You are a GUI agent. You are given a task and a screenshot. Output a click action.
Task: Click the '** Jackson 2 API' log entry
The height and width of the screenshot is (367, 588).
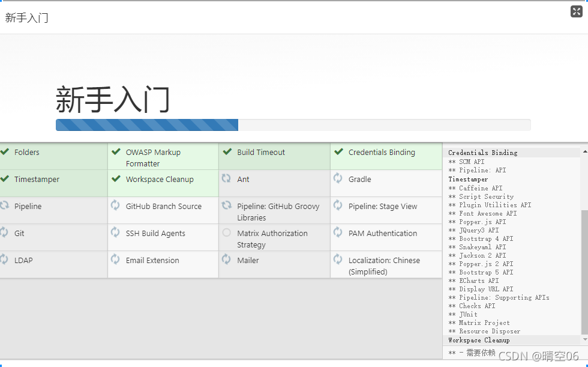478,255
